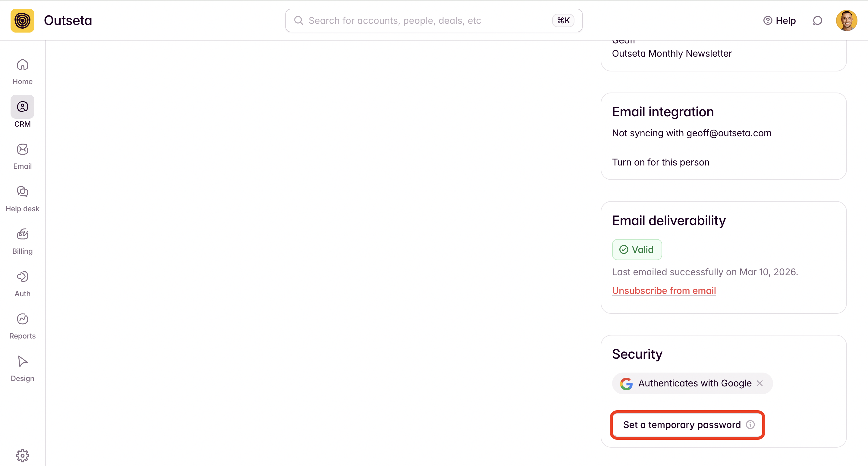Open the Auth section icon
This screenshot has height=466, width=868.
pos(22,277)
